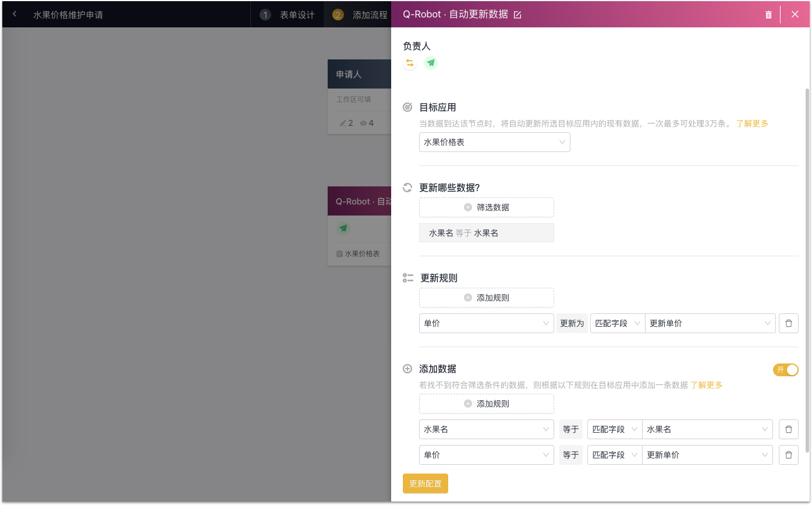The width and height of the screenshot is (812, 505).
Task: Turn off the 添加数据 switch
Action: coord(786,370)
